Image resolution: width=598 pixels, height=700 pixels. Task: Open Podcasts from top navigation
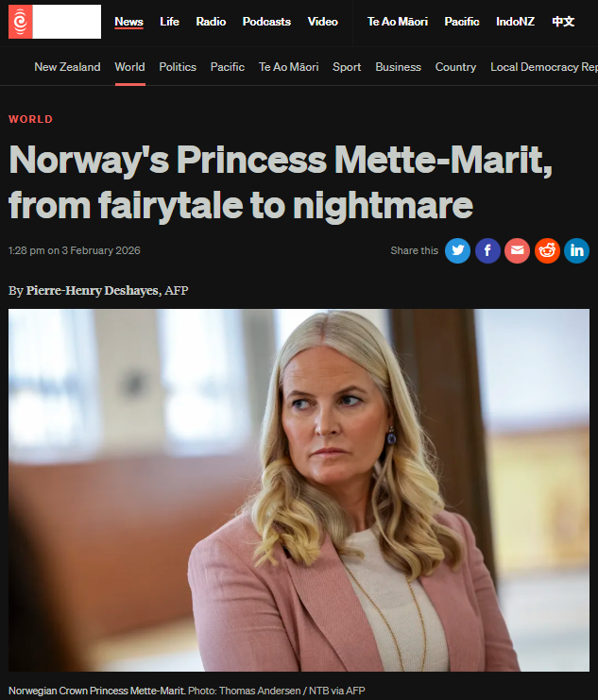coord(265,22)
